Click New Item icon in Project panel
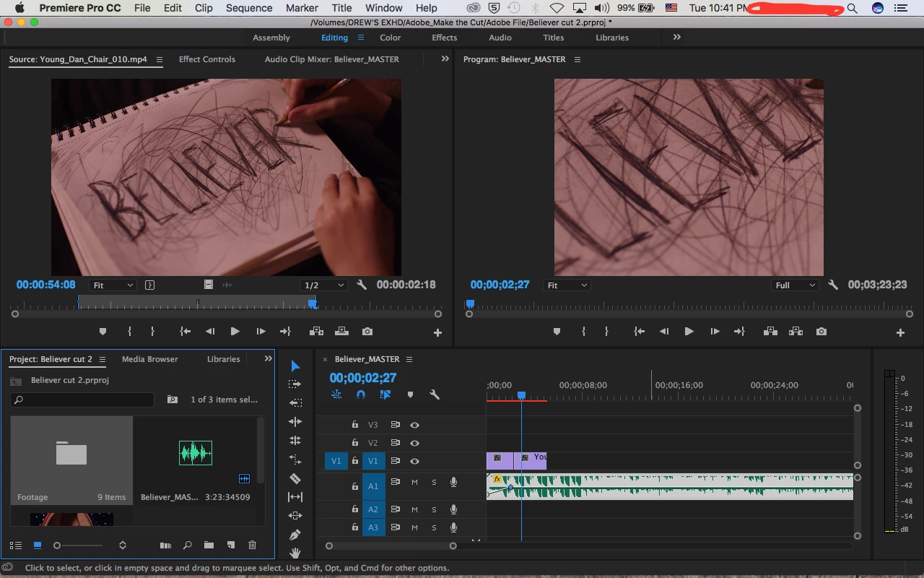The image size is (924, 578). pos(231,545)
